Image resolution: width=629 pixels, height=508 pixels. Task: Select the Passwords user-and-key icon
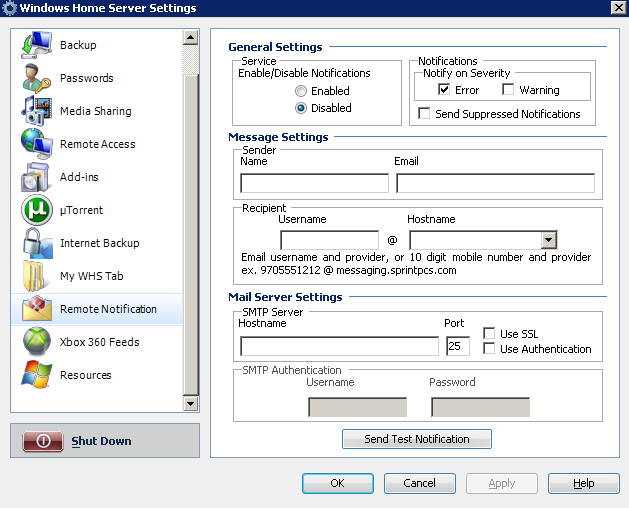tap(37, 78)
